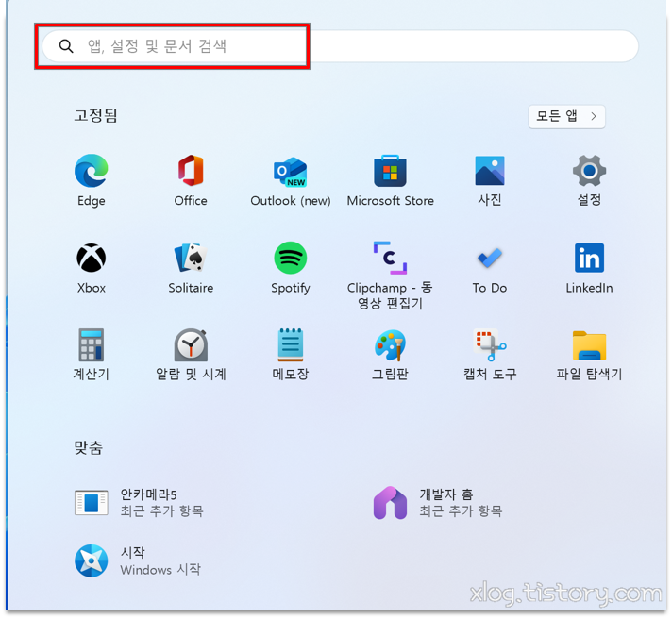Launch the 캡처 도구 snipping tool
The height and width of the screenshot is (619, 672).
coord(490,344)
